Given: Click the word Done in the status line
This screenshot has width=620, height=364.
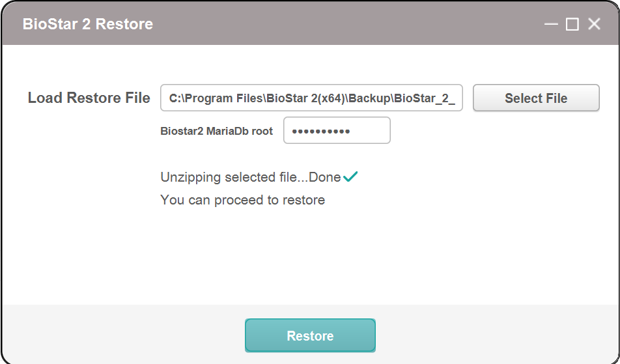Looking at the screenshot, I should (324, 177).
